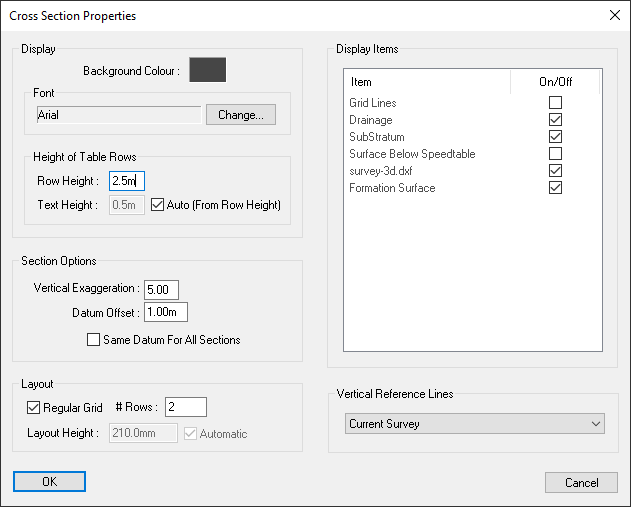The width and height of the screenshot is (631, 507).
Task: Uncheck the survey-3d.dxf display item
Action: [555, 171]
